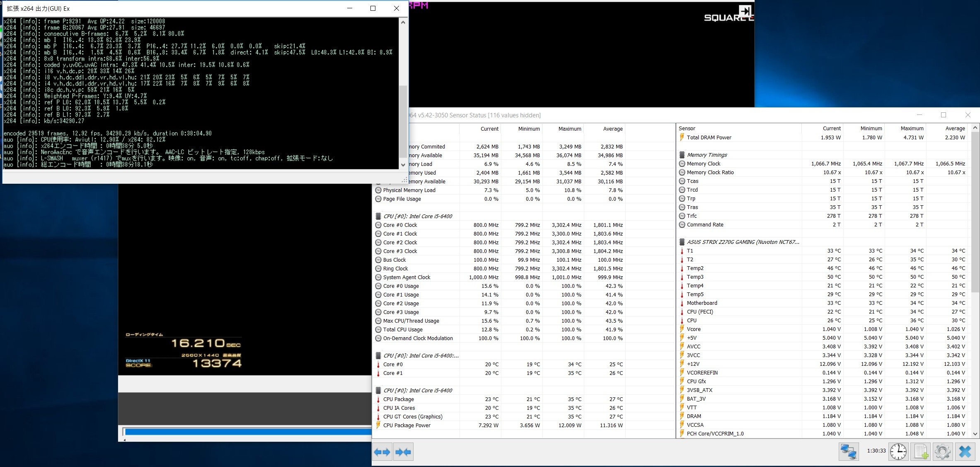Click the HWiNFO scroll-up arrow
Screen dimensions: 980x467
point(975,128)
